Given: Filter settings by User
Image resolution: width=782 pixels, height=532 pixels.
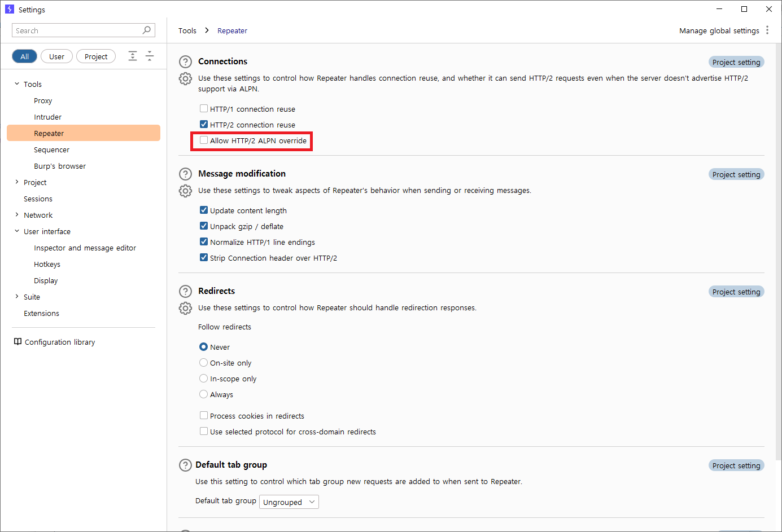Looking at the screenshot, I should point(56,56).
